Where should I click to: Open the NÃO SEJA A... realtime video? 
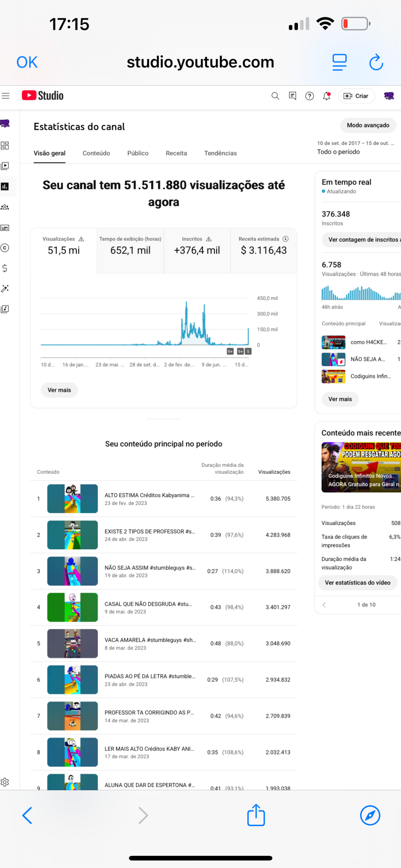361,359
